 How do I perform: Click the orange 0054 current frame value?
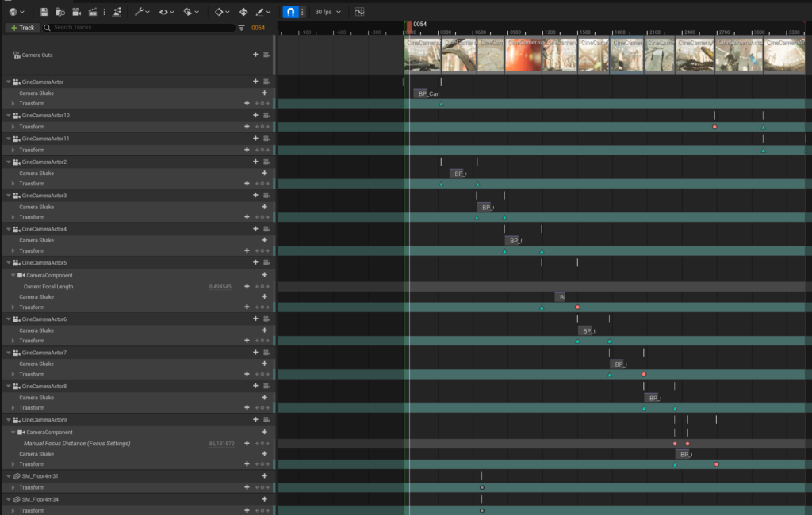click(x=258, y=28)
